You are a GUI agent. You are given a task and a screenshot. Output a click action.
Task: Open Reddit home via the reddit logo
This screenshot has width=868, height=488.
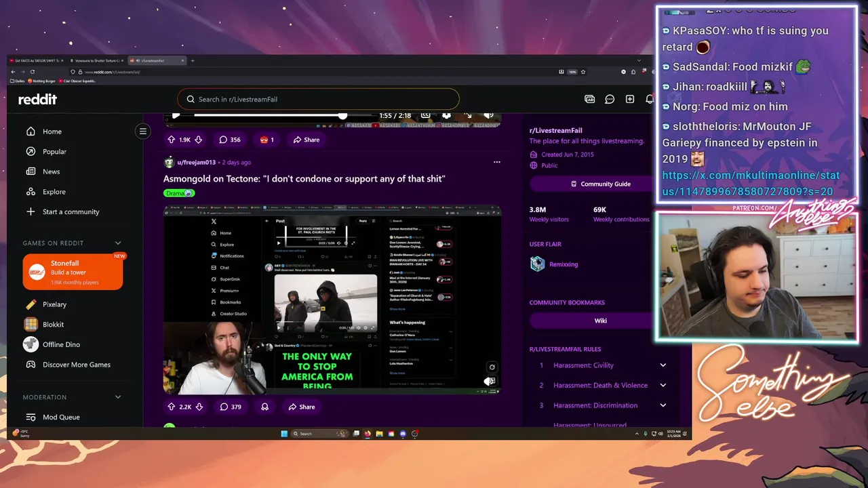[x=37, y=100]
